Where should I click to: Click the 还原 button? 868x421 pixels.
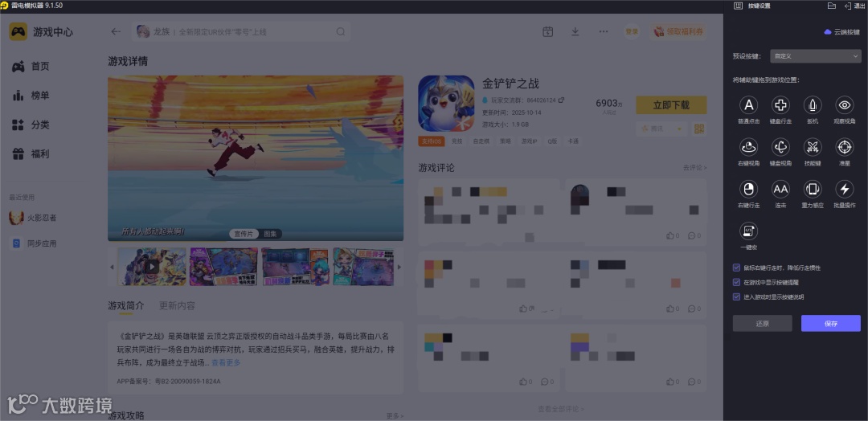tap(762, 324)
